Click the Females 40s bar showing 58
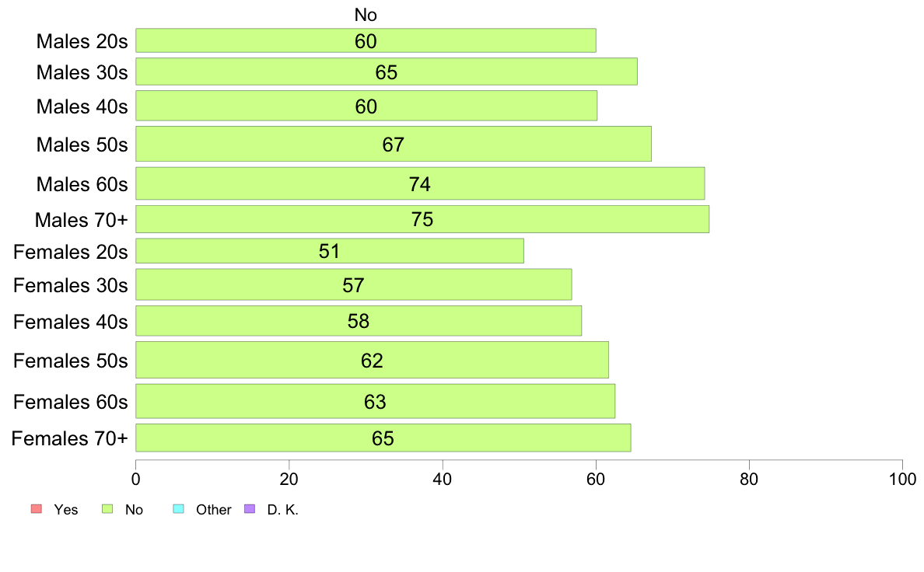The image size is (924, 572). tap(359, 321)
